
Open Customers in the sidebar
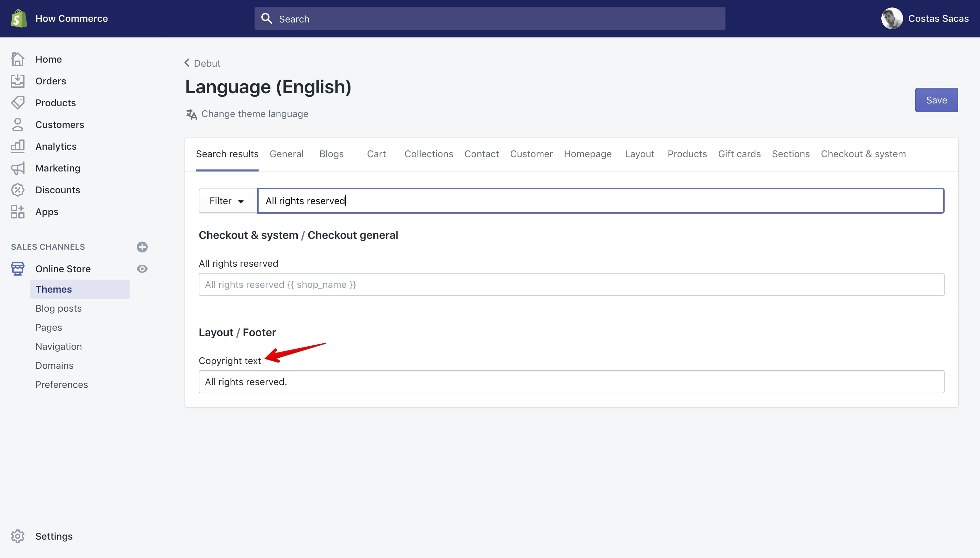pos(60,125)
